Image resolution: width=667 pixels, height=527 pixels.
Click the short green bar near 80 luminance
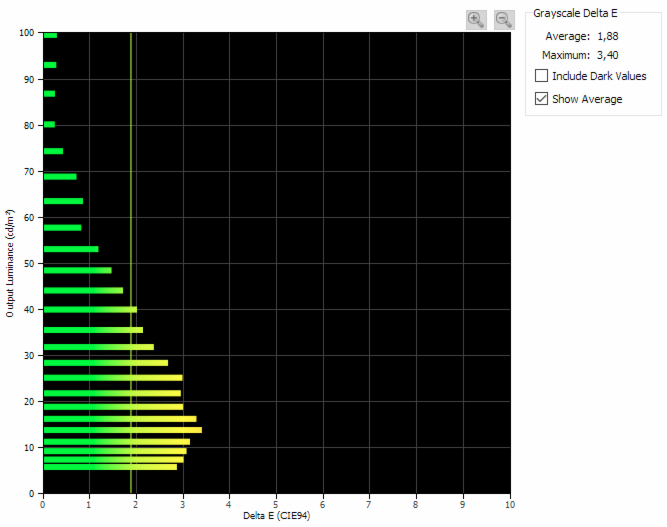[49, 124]
